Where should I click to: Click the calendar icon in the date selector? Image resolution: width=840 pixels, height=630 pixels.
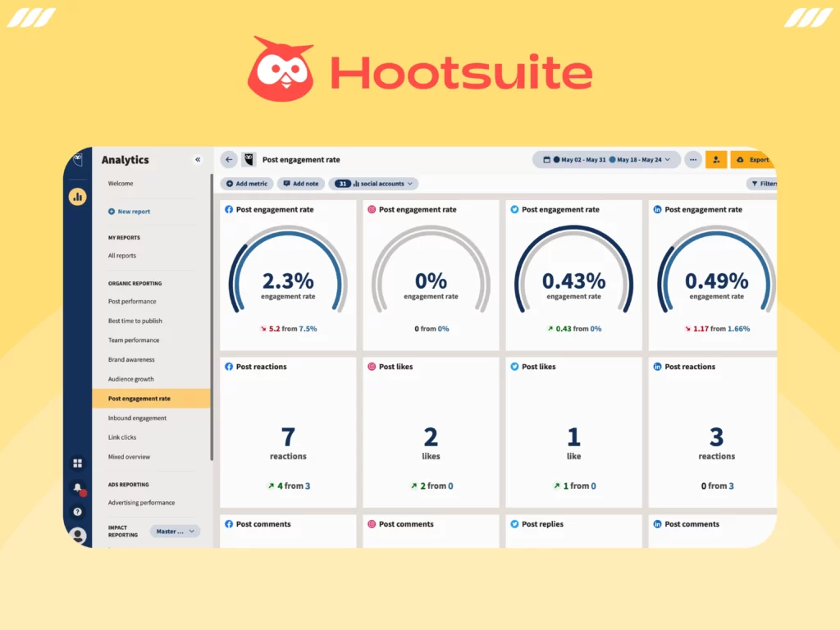[x=546, y=160]
